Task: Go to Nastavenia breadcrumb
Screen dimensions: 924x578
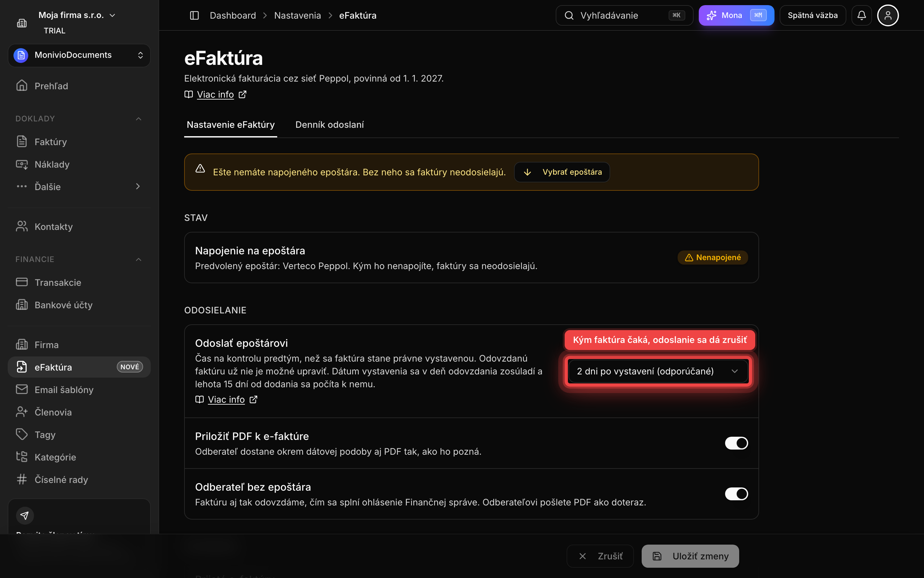Action: tap(297, 15)
